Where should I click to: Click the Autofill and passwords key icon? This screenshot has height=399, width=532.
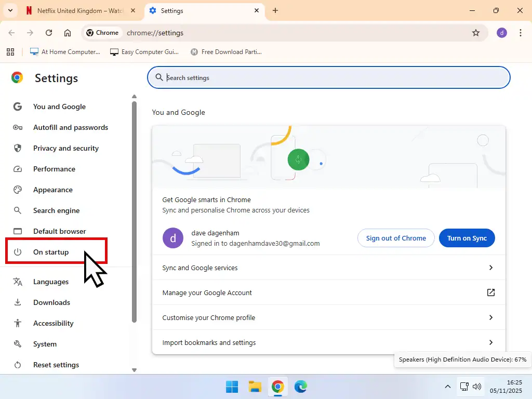[x=18, y=127]
